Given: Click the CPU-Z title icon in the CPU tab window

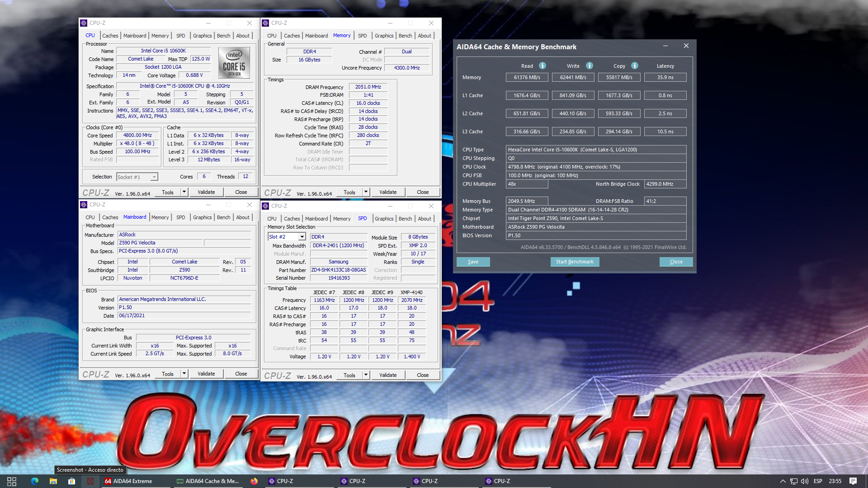Looking at the screenshot, I should point(84,23).
